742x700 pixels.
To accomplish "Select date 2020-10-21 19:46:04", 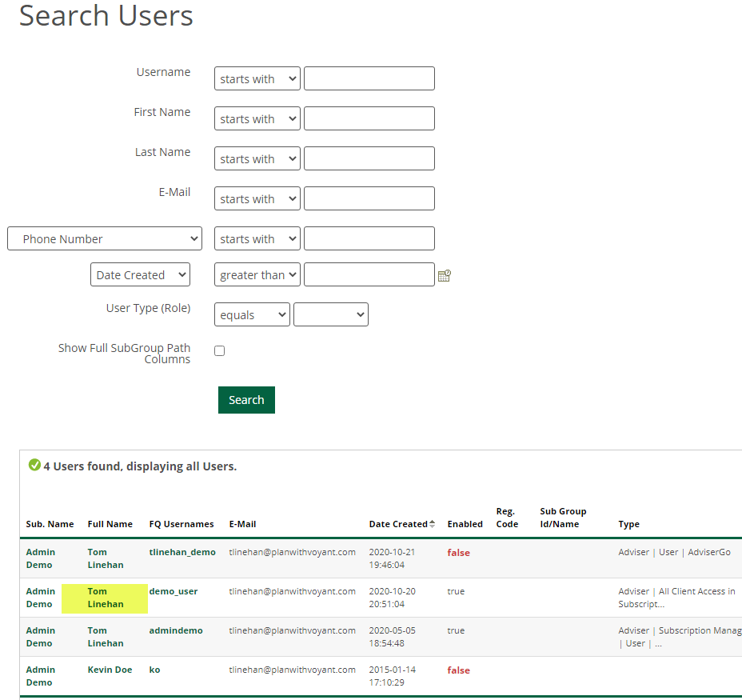I will [392, 559].
